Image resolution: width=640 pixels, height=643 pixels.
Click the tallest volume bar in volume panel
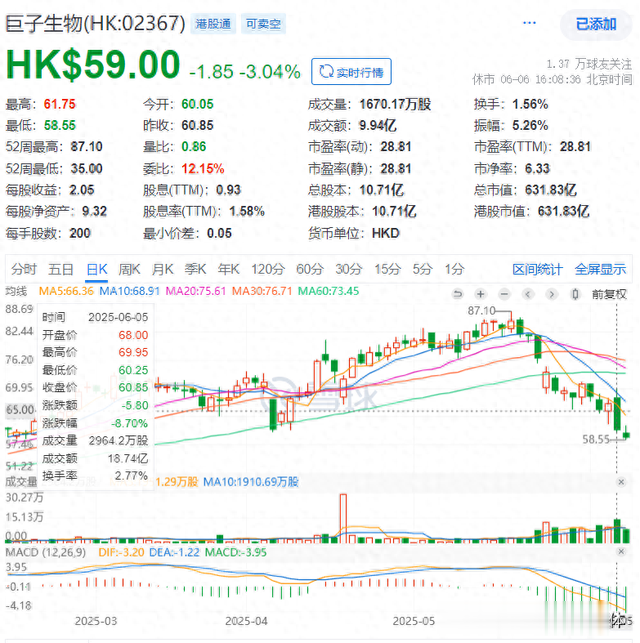[x=343, y=518]
